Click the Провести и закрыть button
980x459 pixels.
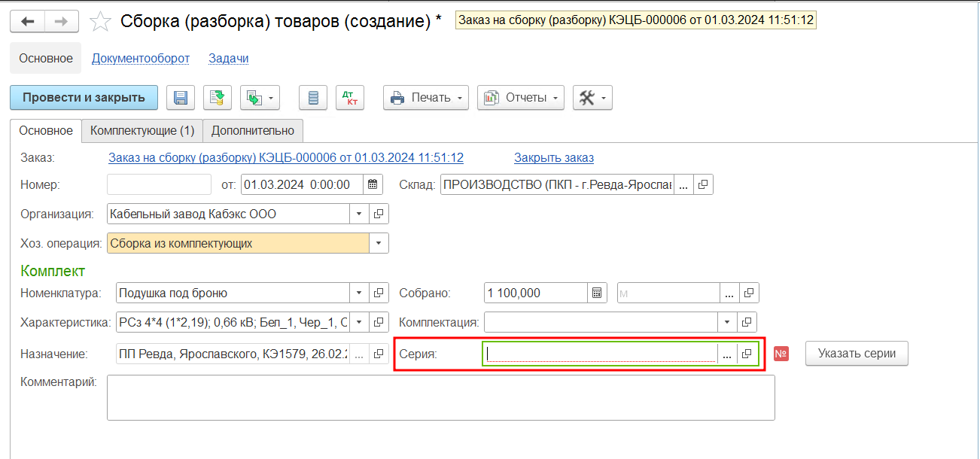84,98
